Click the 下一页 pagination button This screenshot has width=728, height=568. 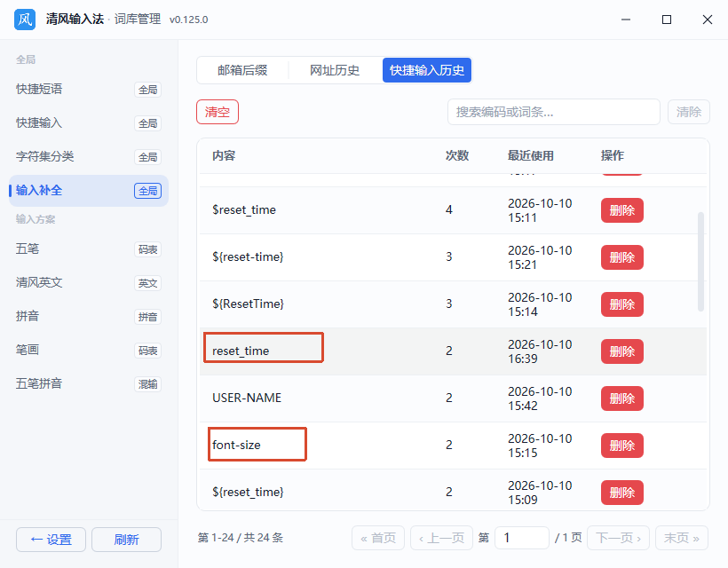coord(619,538)
